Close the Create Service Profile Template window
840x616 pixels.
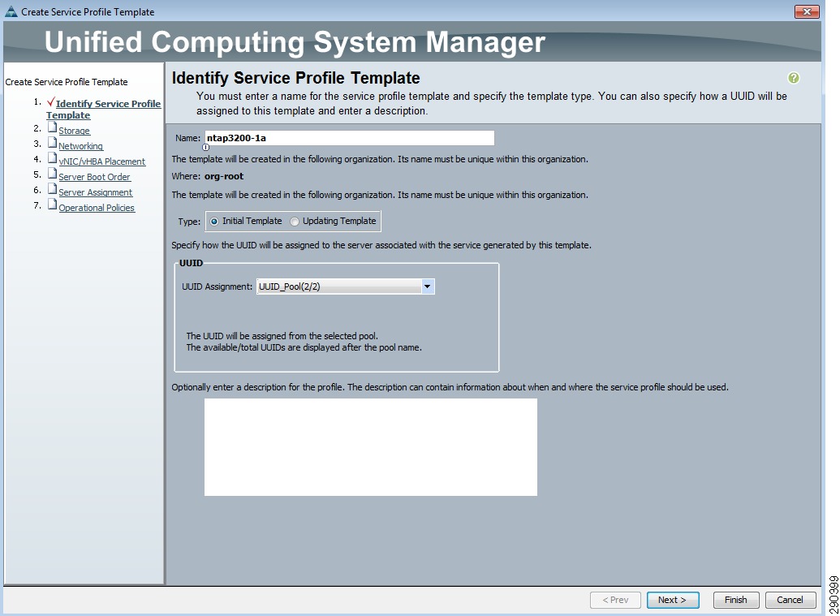pyautogui.click(x=807, y=11)
